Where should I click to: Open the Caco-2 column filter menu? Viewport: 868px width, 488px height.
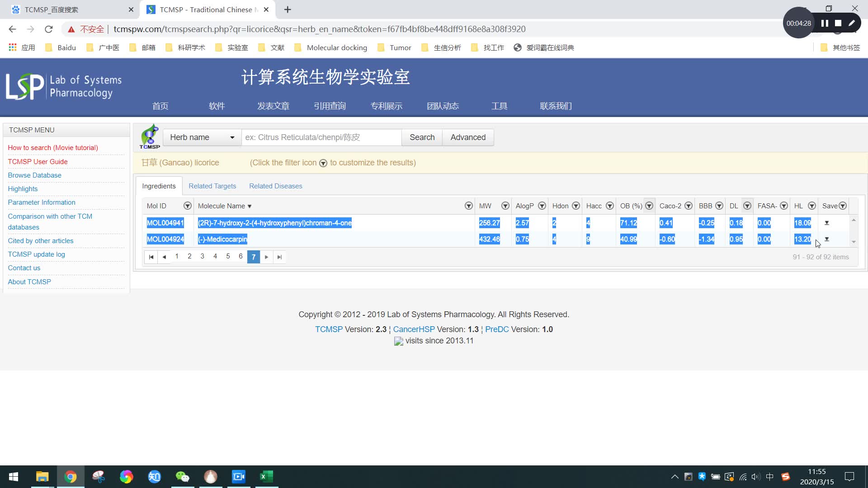pyautogui.click(x=688, y=206)
